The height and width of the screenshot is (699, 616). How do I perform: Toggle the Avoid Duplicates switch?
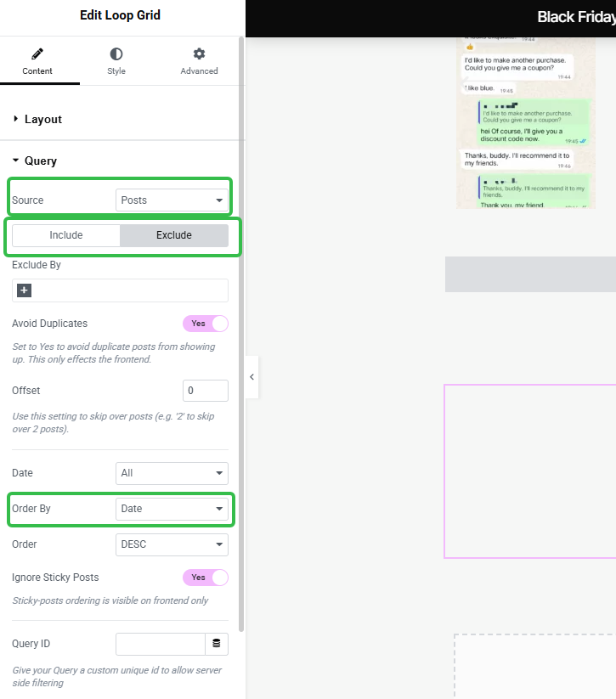coord(206,324)
